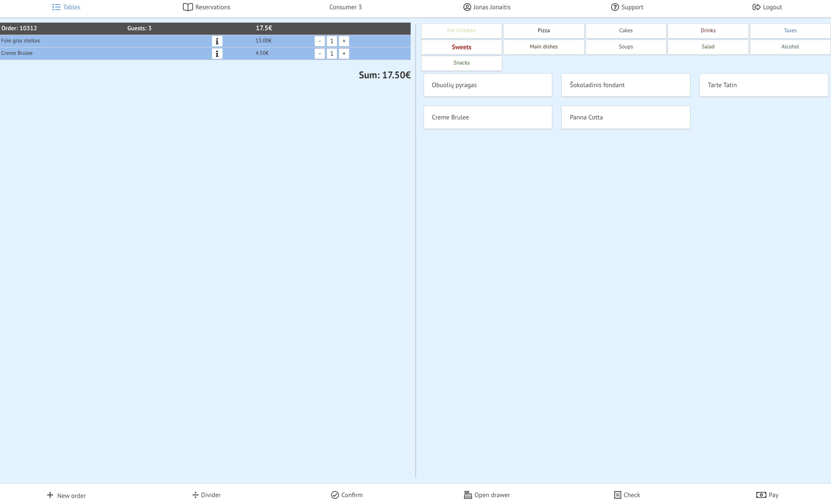
Task: Switch to the Main dishes category
Action: click(x=543, y=47)
